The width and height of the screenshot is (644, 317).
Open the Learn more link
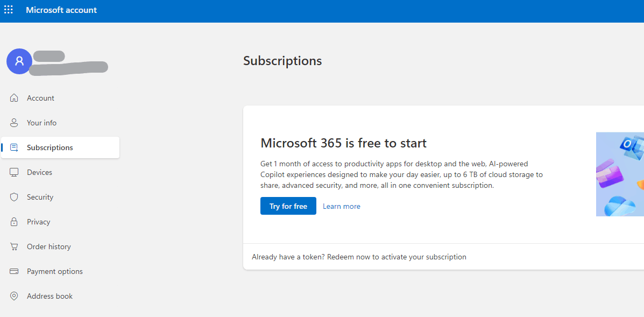(x=341, y=206)
